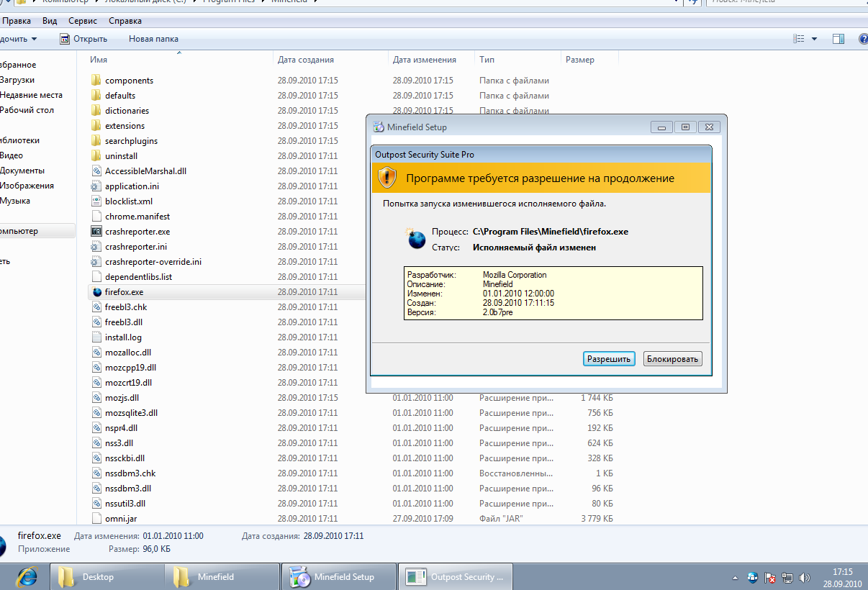Sort by the Дата изменения column header

425,60
